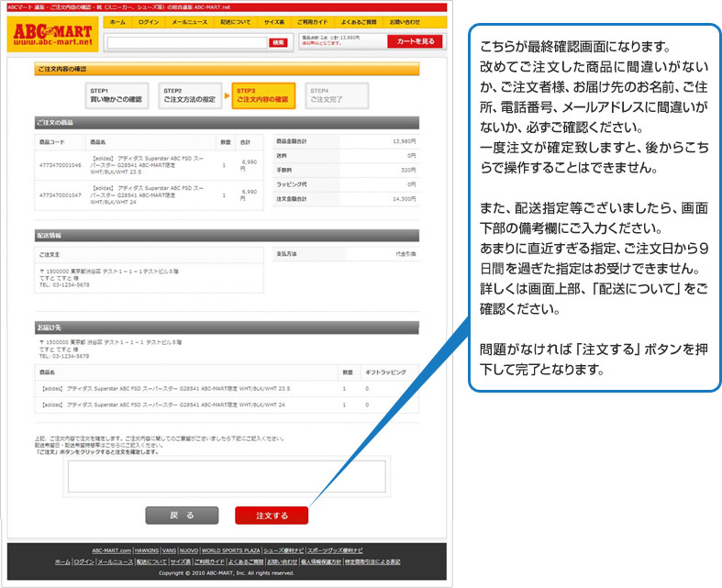Click product code 4773470001046
The width and height of the screenshot is (722, 588).
pyautogui.click(x=61, y=165)
